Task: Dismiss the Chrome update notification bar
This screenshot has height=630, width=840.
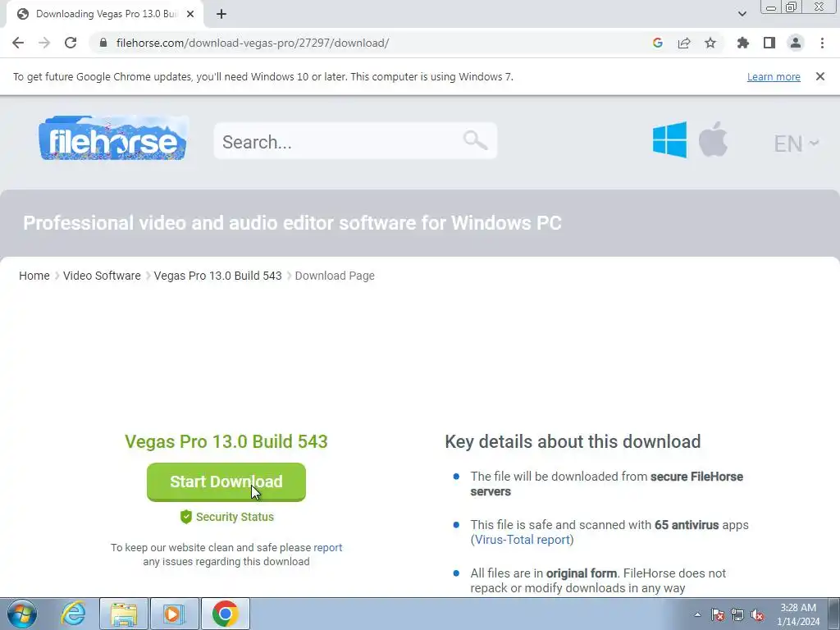Action: click(x=820, y=76)
